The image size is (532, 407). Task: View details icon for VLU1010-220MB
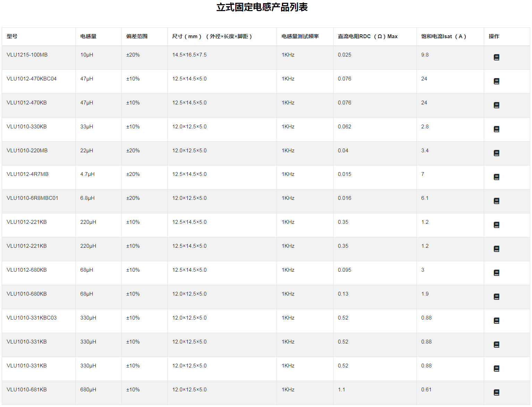[x=496, y=153]
